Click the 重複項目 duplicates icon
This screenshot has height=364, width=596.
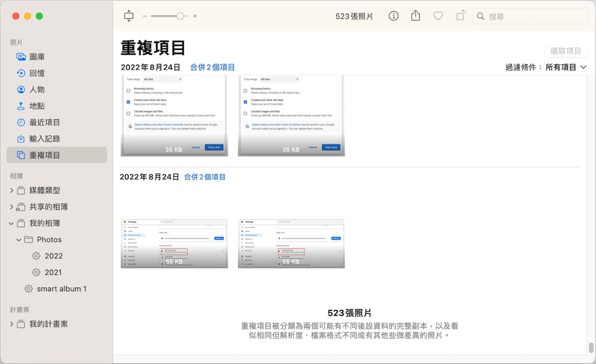[x=21, y=155]
